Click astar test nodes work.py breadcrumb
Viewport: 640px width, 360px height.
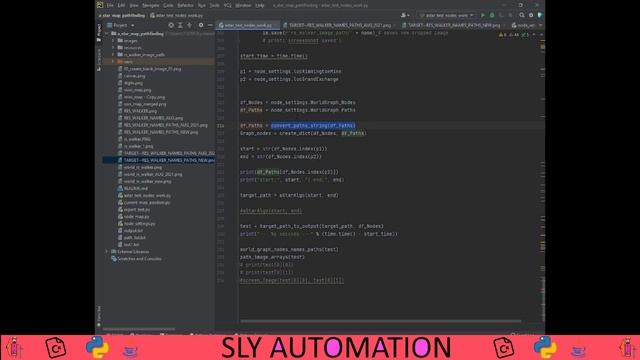(176, 16)
